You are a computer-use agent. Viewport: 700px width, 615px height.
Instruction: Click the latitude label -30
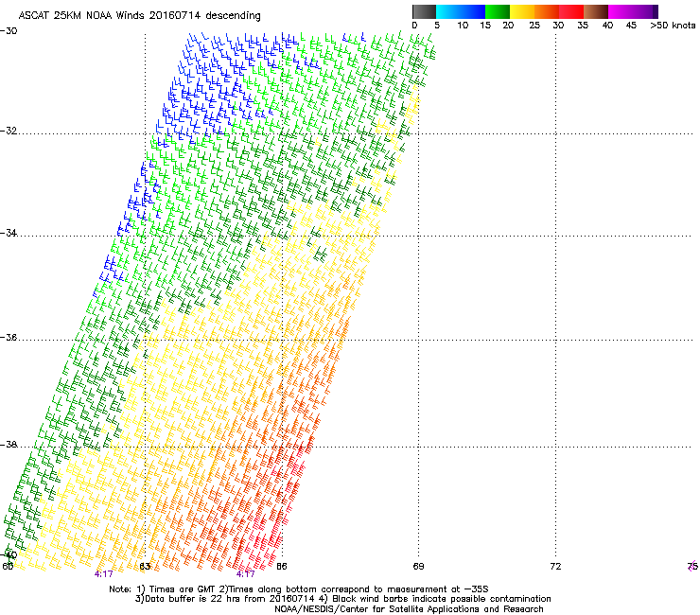click(x=9, y=30)
